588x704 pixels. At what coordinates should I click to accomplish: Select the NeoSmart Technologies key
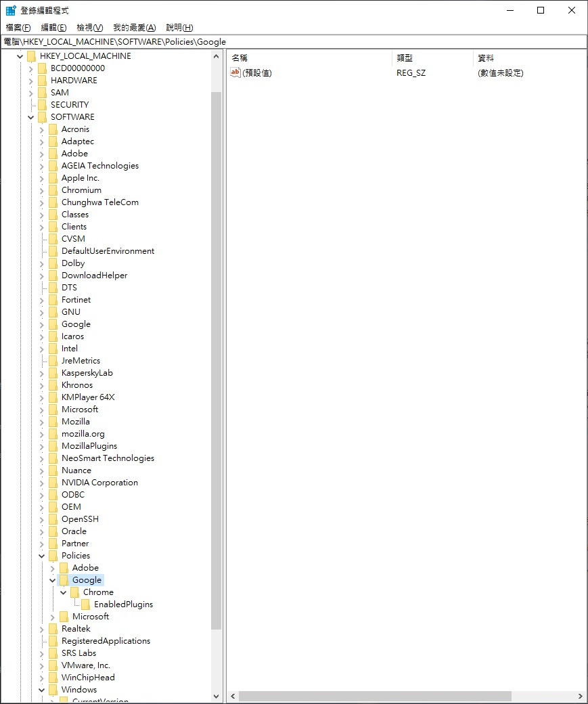tap(108, 458)
